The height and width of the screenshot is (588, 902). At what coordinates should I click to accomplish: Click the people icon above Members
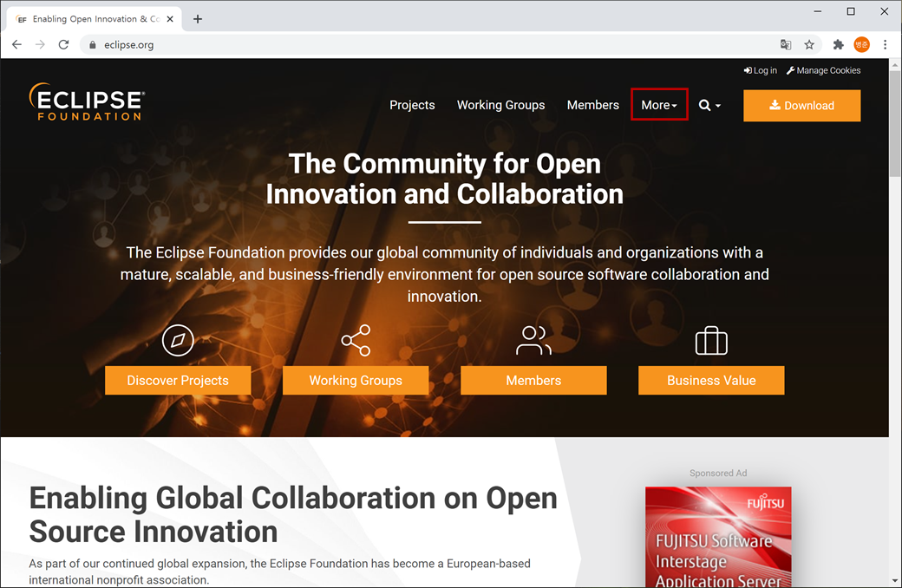pyautogui.click(x=533, y=340)
